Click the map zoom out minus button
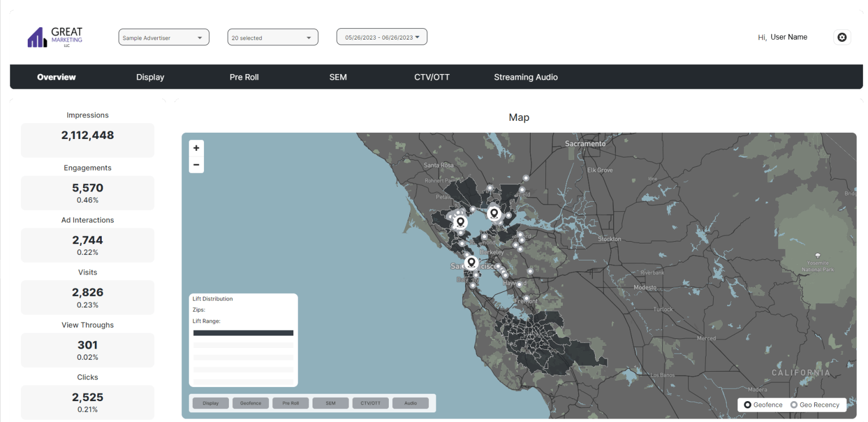Viewport: 868px width, 422px height. pyautogui.click(x=196, y=165)
